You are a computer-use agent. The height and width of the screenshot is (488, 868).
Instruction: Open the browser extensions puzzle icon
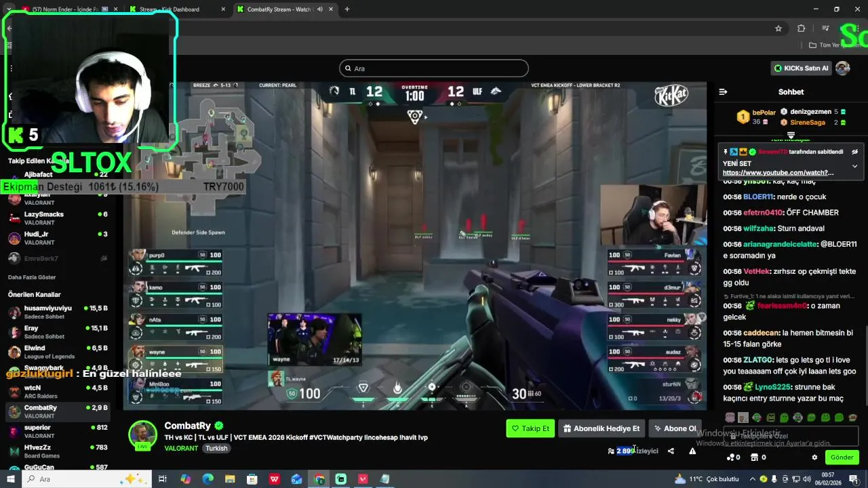pos(802,28)
